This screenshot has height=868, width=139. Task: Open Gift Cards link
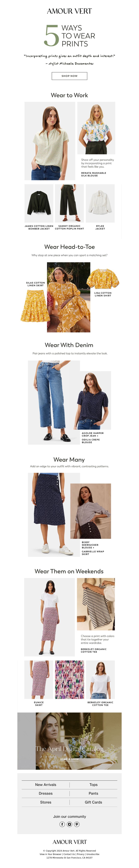[93, 802]
